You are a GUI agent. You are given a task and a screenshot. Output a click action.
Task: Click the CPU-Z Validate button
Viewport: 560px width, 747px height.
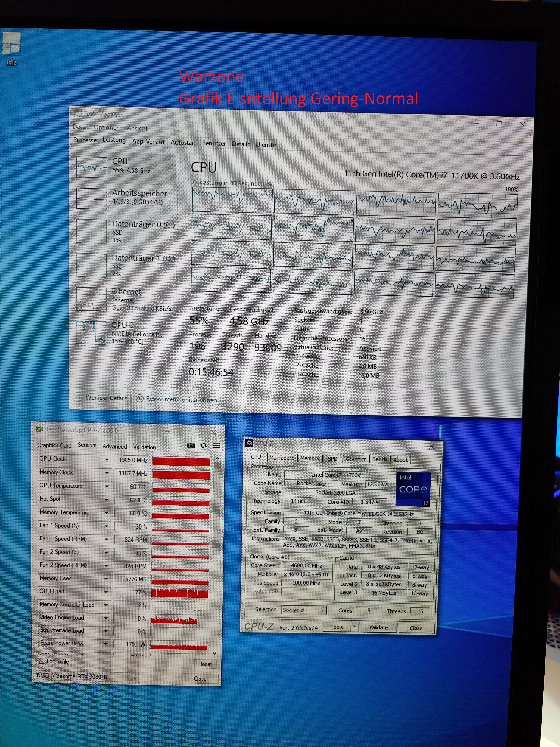pyautogui.click(x=378, y=627)
